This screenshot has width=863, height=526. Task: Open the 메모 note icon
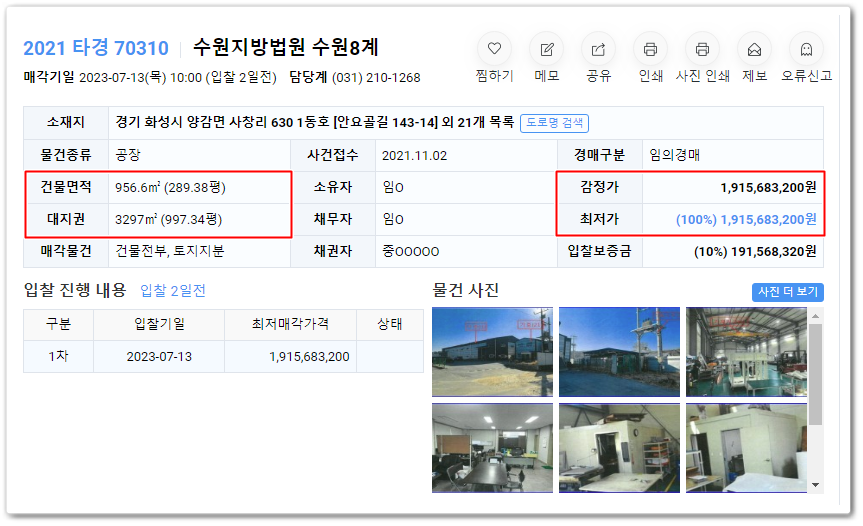[547, 50]
